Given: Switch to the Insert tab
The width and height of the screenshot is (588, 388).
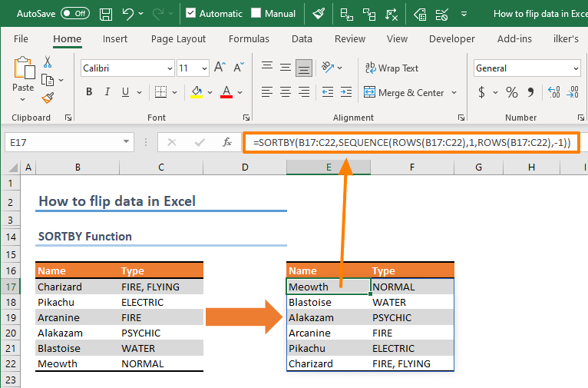Looking at the screenshot, I should coord(114,39).
